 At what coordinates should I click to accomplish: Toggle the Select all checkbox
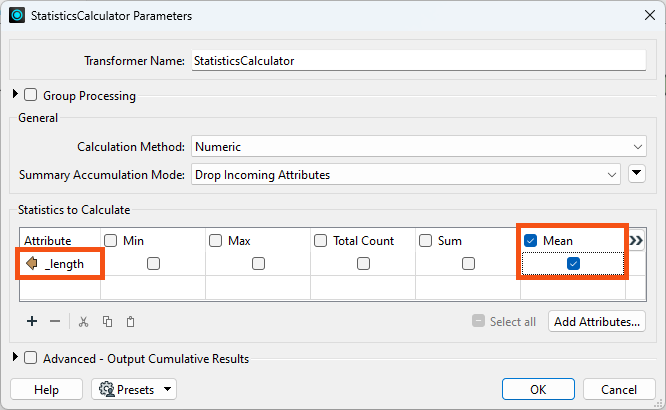click(478, 321)
